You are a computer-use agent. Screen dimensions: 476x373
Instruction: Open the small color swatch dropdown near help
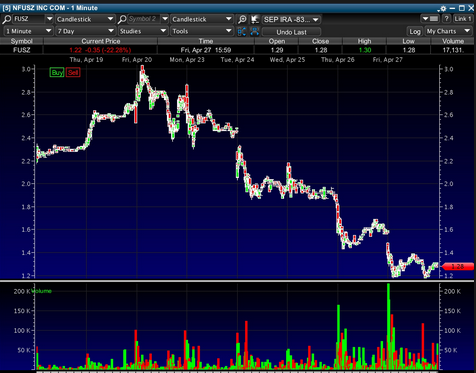pos(430,19)
